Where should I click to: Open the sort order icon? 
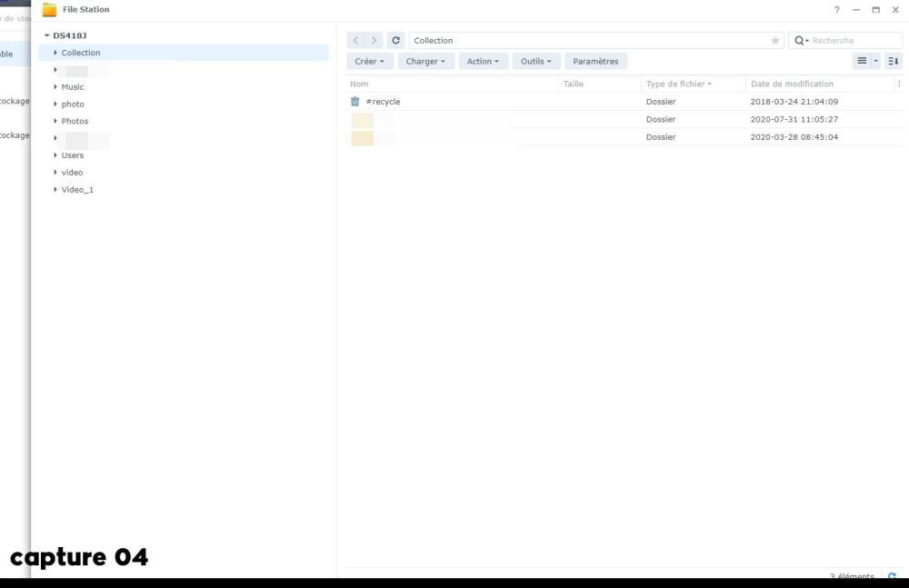[894, 61]
